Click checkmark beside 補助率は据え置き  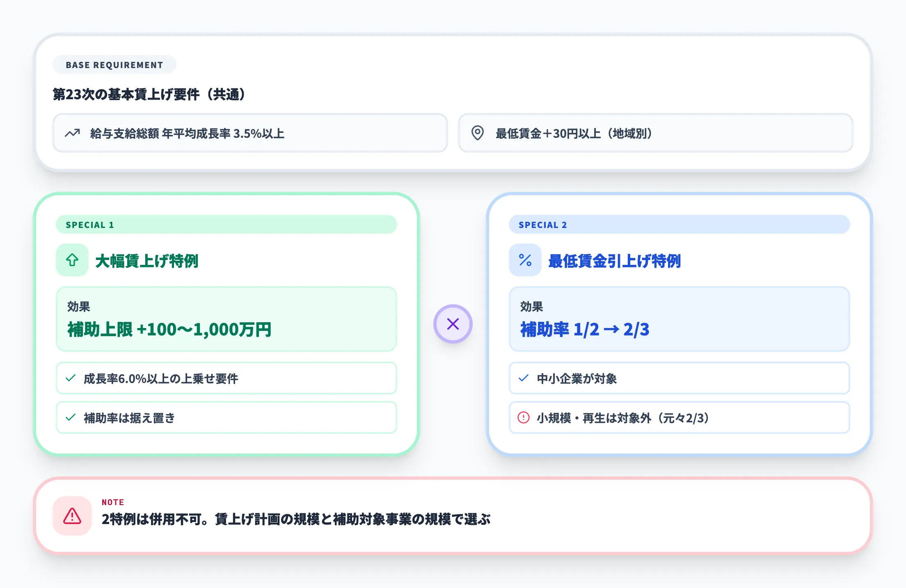pyautogui.click(x=71, y=417)
